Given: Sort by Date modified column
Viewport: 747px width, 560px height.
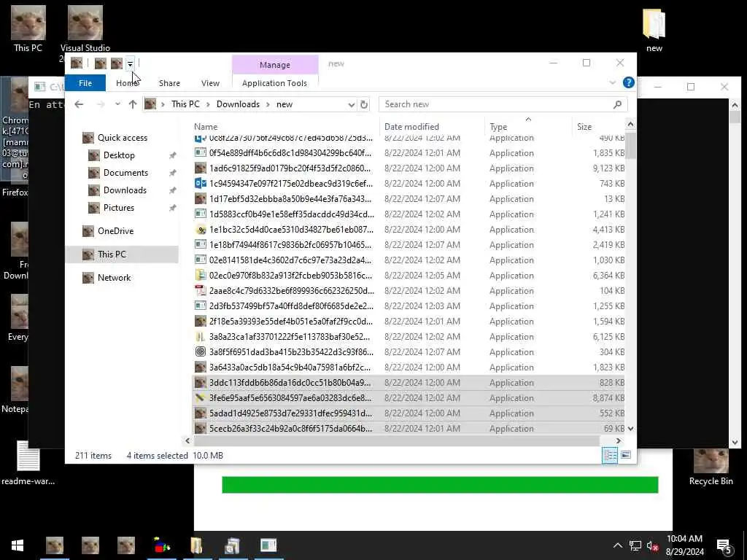Looking at the screenshot, I should 411,127.
